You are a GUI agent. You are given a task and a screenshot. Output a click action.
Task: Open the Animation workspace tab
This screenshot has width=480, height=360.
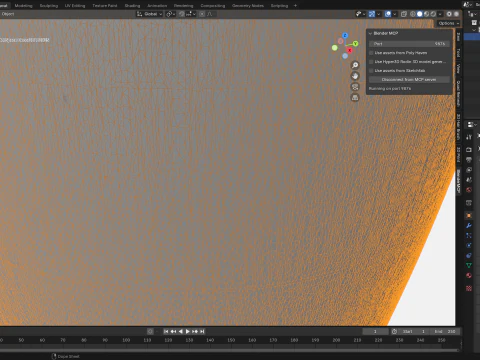[157, 6]
